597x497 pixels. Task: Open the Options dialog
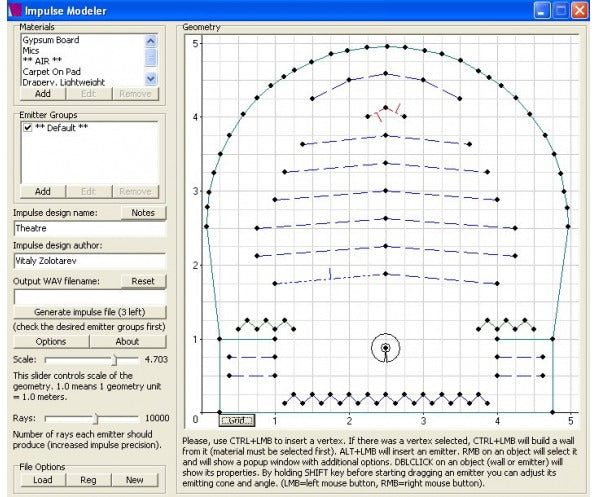tap(51, 342)
